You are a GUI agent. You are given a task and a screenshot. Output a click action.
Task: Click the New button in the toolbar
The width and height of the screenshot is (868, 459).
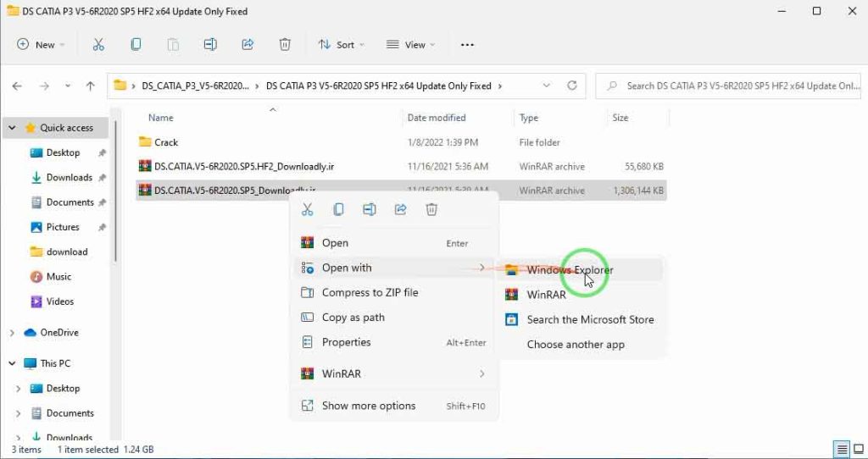[40, 44]
